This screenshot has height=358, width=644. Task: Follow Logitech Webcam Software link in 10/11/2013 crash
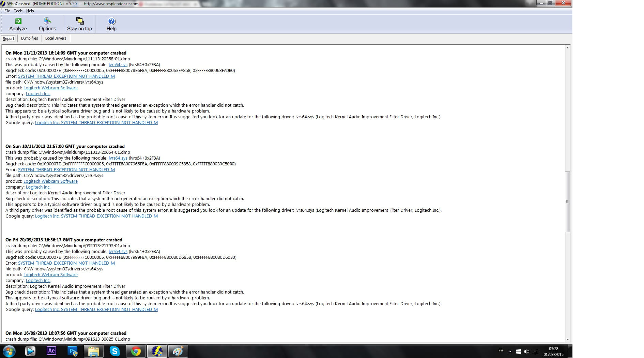50,181
